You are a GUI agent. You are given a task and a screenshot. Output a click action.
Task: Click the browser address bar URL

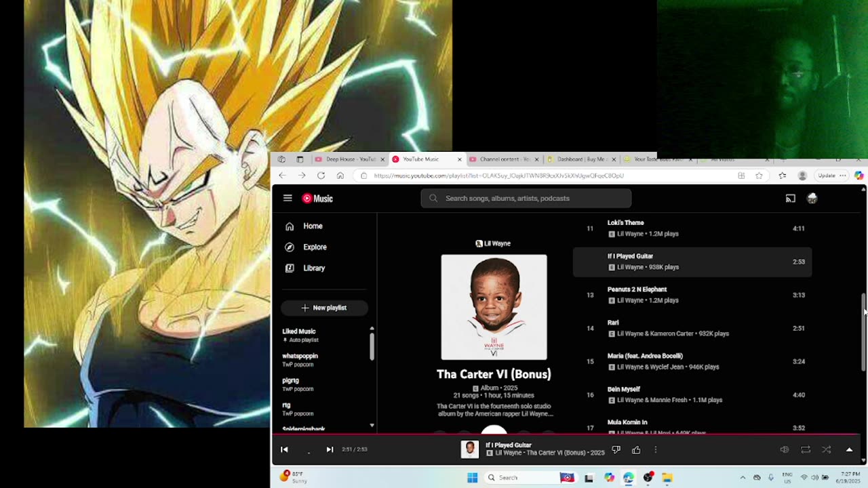[x=498, y=176]
